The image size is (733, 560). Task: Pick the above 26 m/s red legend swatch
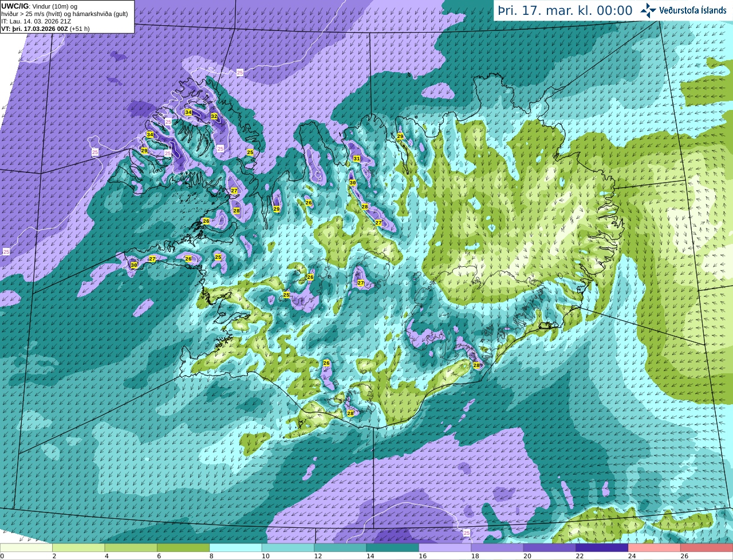707,548
